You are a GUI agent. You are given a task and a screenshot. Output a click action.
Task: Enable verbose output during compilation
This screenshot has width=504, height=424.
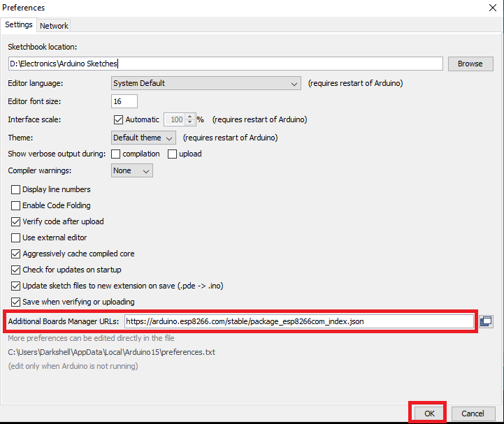pos(117,154)
